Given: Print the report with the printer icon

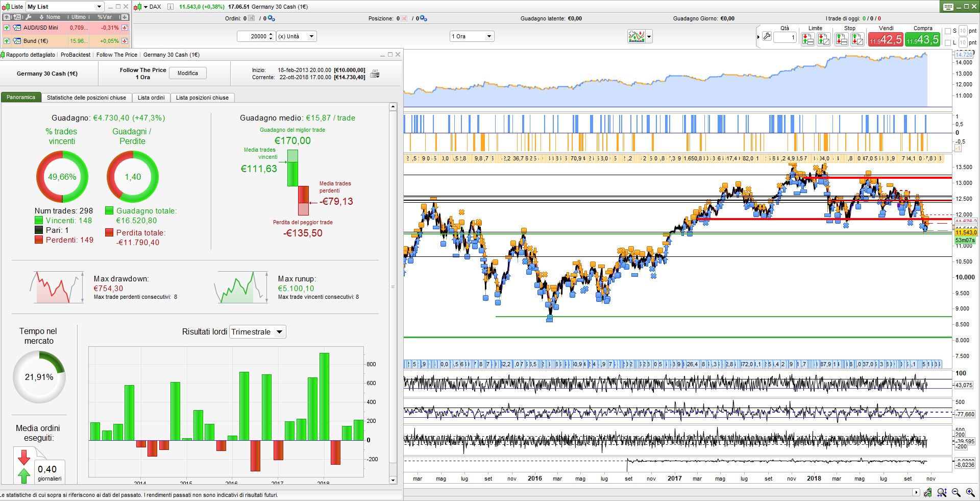Looking at the screenshot, I should [375, 74].
